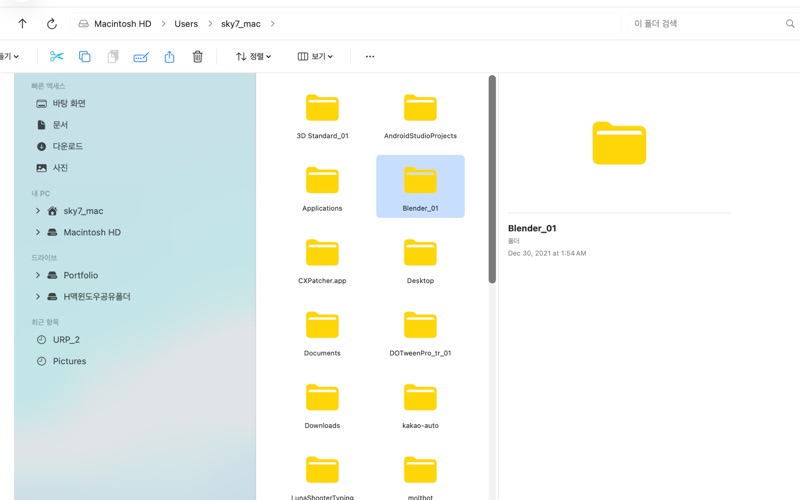
Task: Share the selected folder
Action: tap(169, 56)
